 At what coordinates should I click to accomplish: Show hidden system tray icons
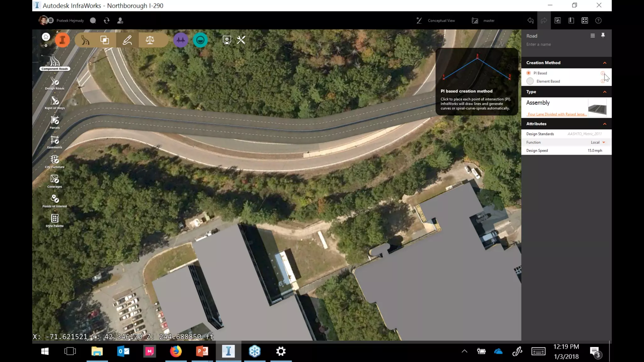tap(464, 351)
